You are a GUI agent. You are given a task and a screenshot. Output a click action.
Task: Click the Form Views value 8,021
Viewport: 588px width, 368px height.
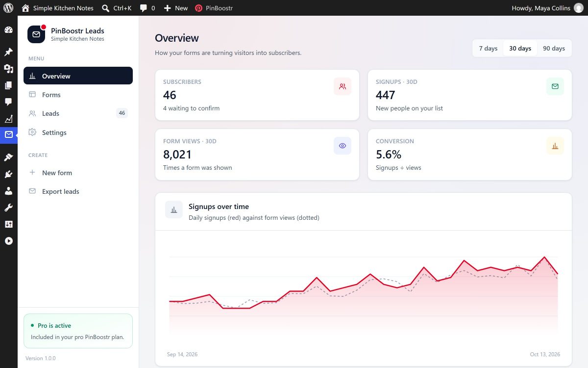click(x=177, y=155)
